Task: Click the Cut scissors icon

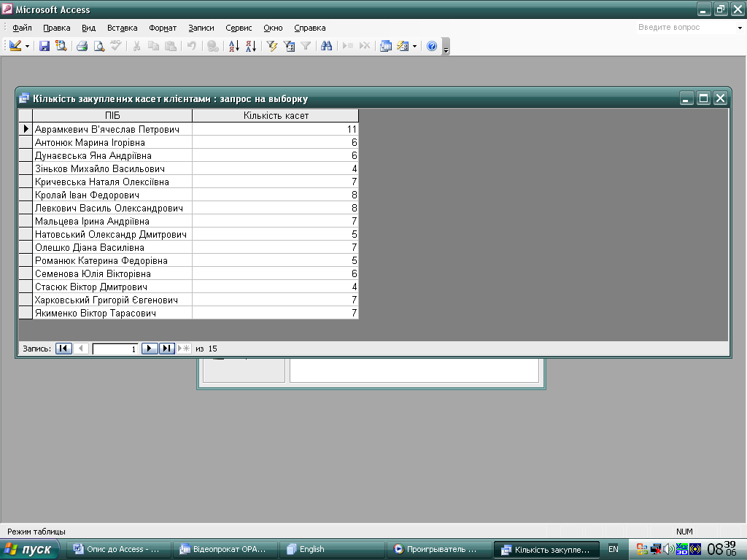Action: tap(136, 46)
